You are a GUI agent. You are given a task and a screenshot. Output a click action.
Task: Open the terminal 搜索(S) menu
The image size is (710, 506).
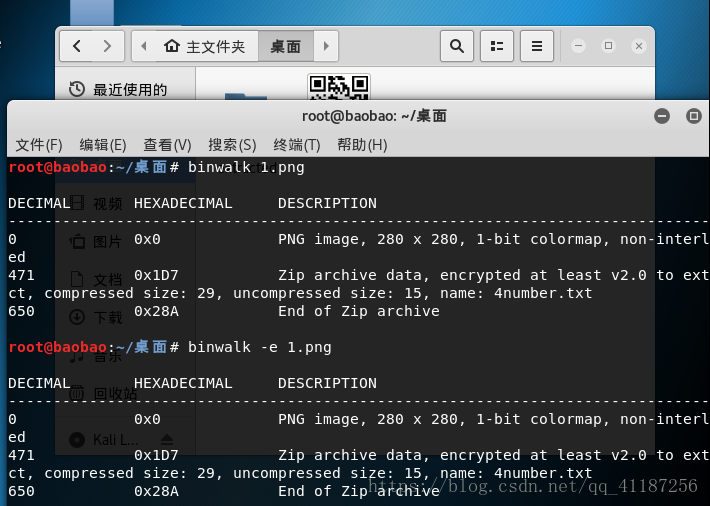232,145
